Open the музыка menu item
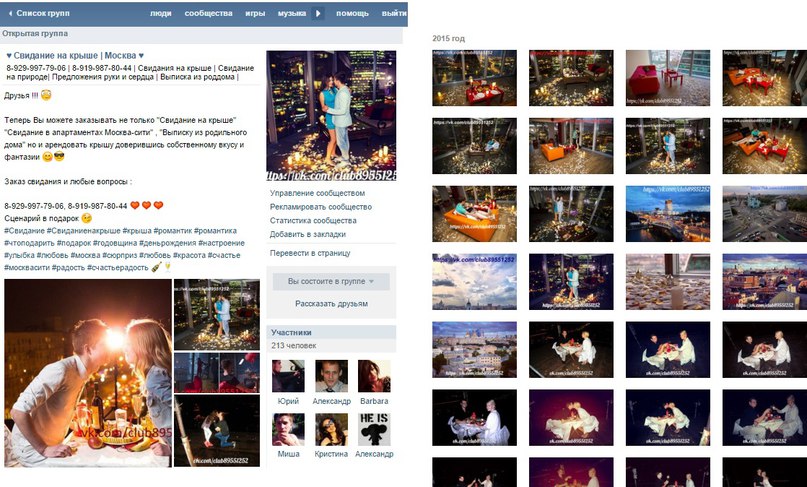 point(292,13)
